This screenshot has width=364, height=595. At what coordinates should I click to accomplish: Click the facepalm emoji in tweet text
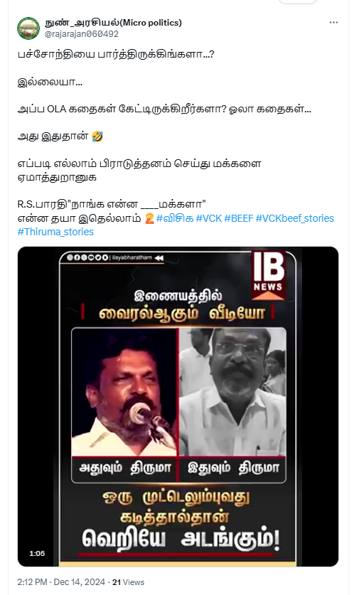click(149, 218)
